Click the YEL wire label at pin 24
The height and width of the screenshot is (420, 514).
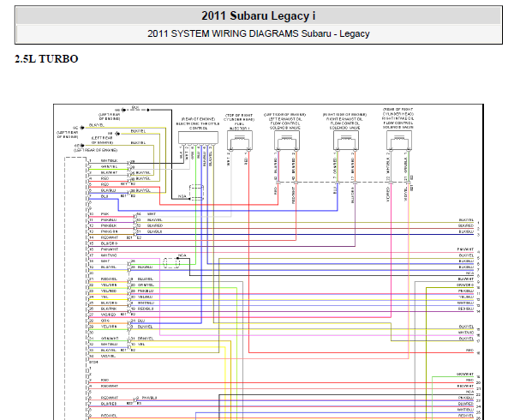point(105,297)
